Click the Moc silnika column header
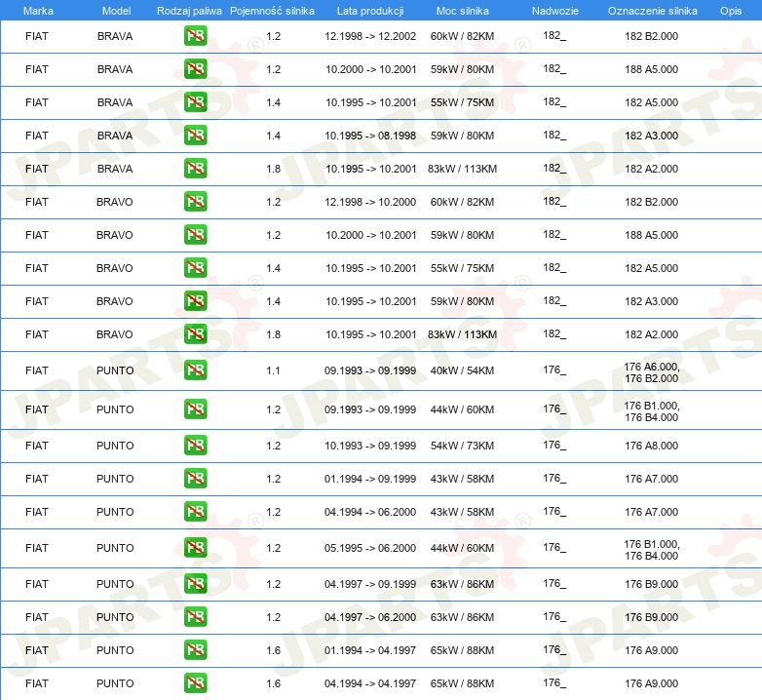Screen dimensions: 762x700 coord(462,11)
